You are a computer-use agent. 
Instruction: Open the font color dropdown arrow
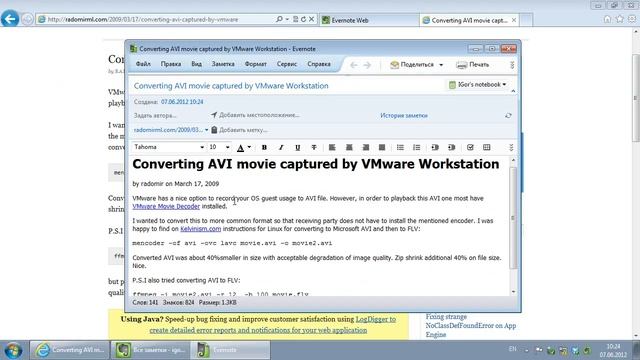tap(249, 147)
